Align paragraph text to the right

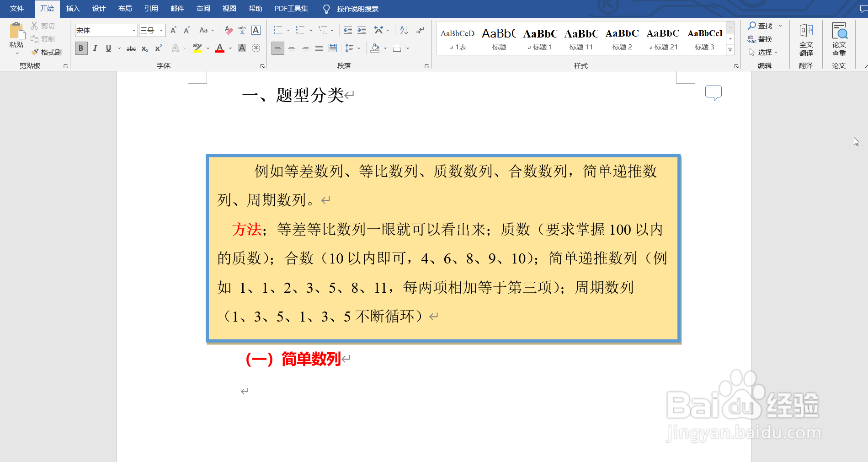[305, 48]
